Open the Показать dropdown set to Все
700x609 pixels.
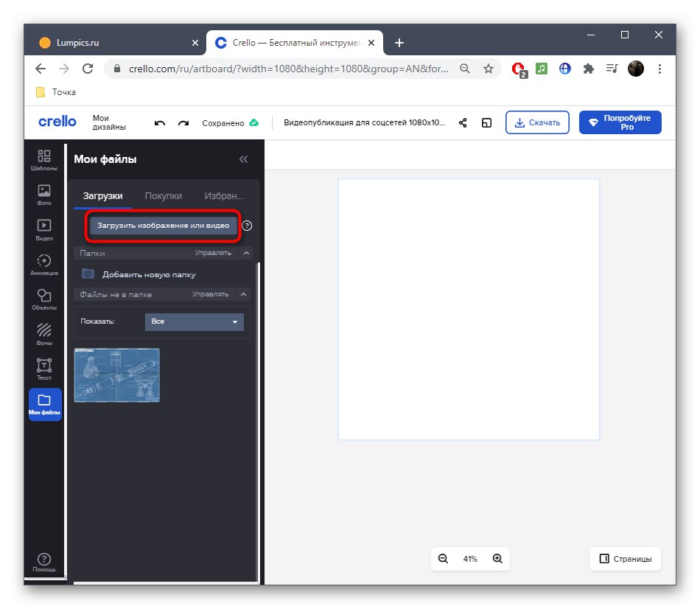[x=195, y=321]
